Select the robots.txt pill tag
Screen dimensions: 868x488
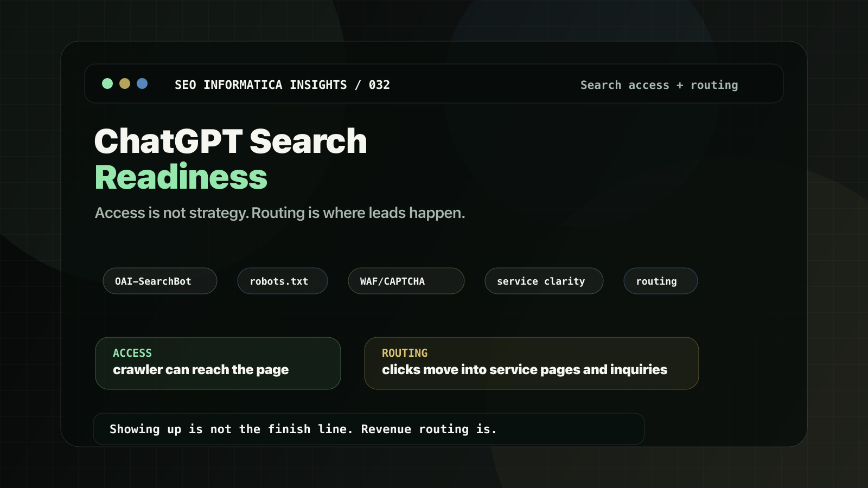tap(283, 281)
